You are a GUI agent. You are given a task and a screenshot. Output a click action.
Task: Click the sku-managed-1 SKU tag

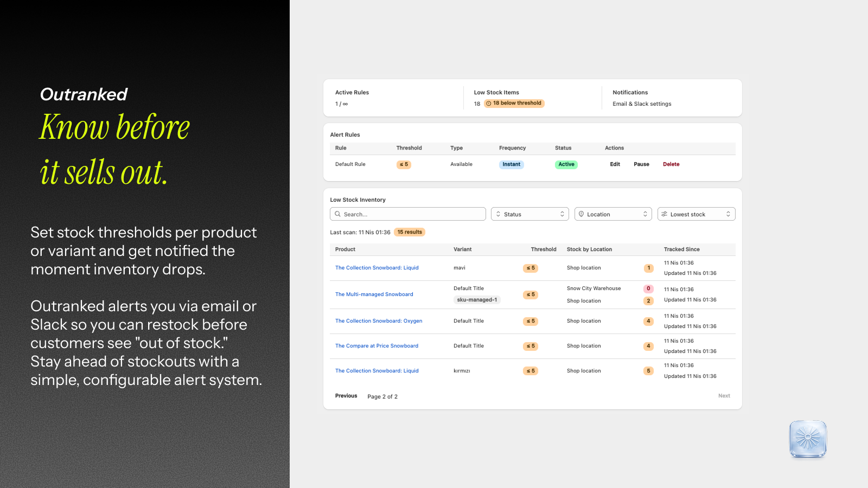477,300
